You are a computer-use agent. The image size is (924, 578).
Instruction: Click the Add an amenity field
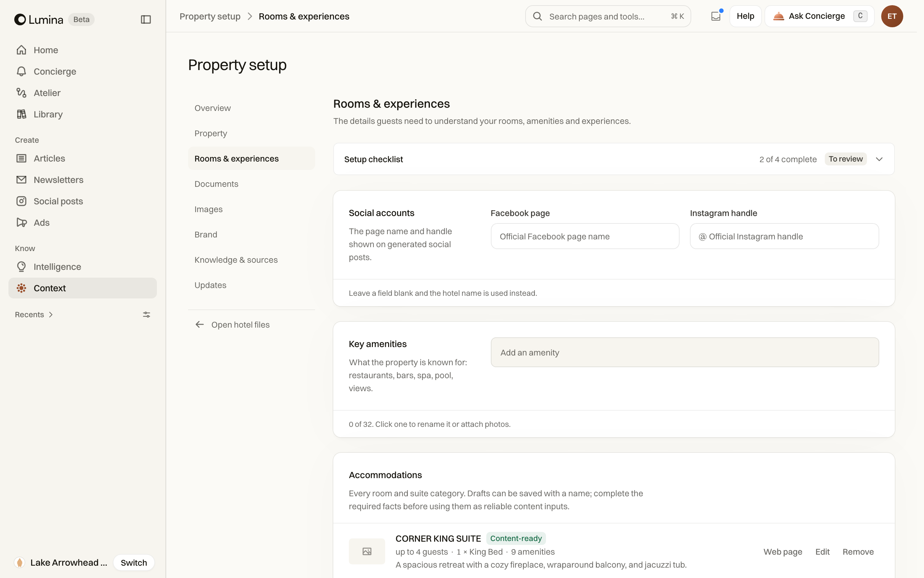685,352
